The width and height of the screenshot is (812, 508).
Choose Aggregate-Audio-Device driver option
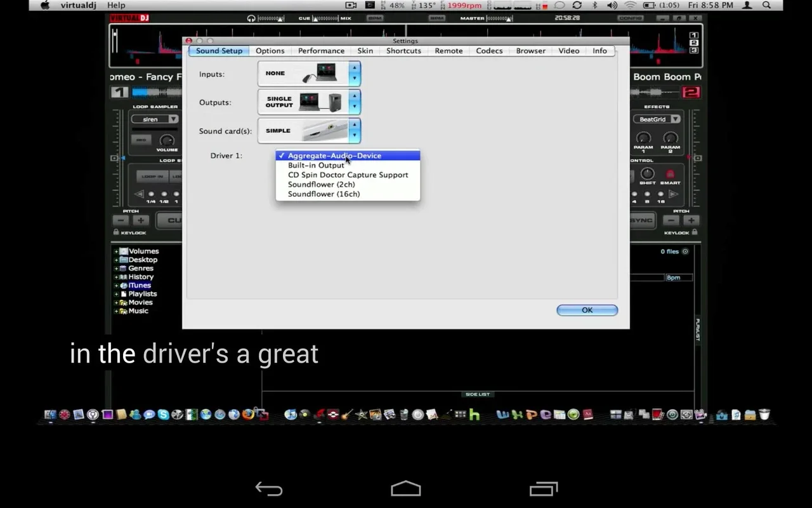pyautogui.click(x=348, y=156)
